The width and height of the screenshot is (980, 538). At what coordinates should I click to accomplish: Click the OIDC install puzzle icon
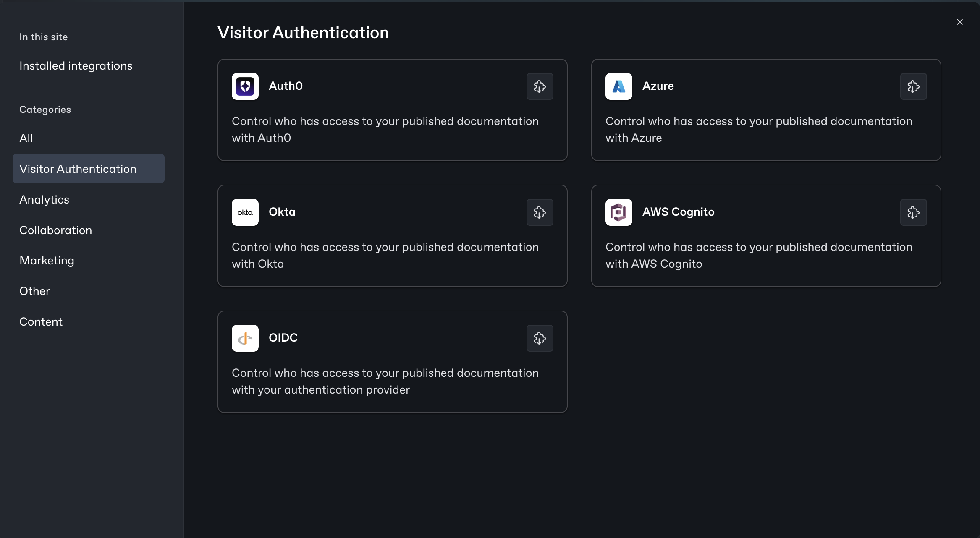click(x=540, y=338)
